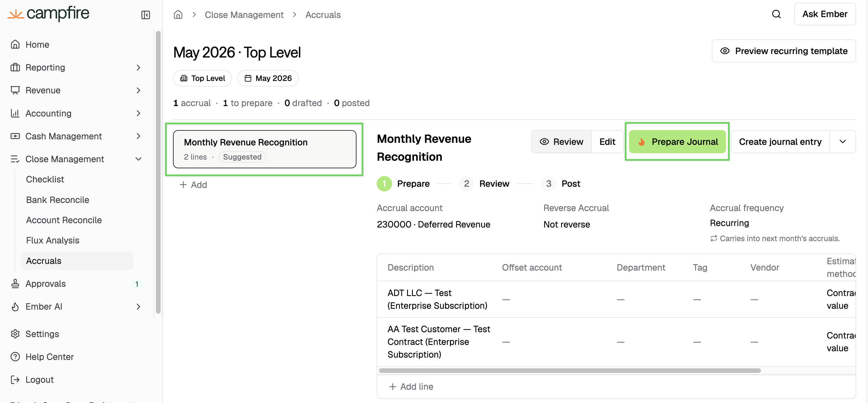Click Add line below the table
The image size is (868, 403).
[411, 387]
